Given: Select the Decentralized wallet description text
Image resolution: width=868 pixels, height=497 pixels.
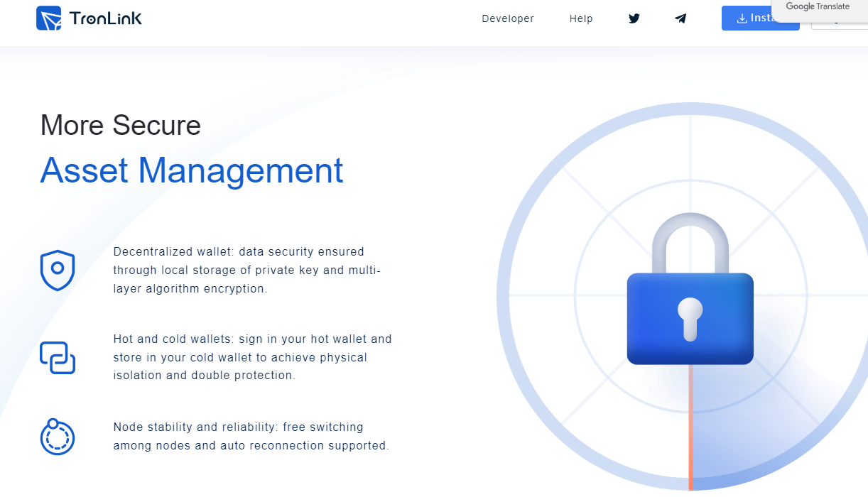Looking at the screenshot, I should point(247,270).
